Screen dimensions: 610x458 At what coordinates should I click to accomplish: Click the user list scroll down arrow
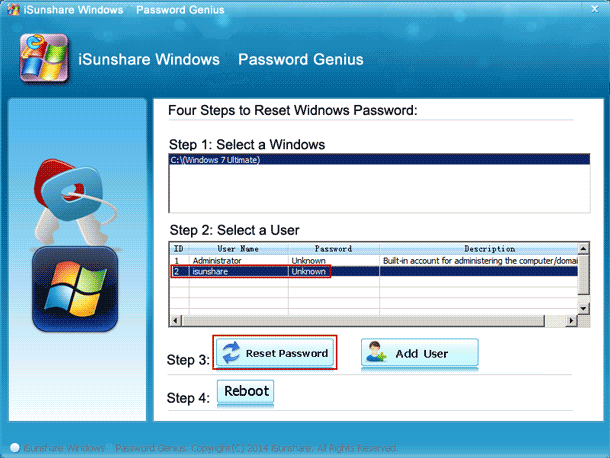583,309
